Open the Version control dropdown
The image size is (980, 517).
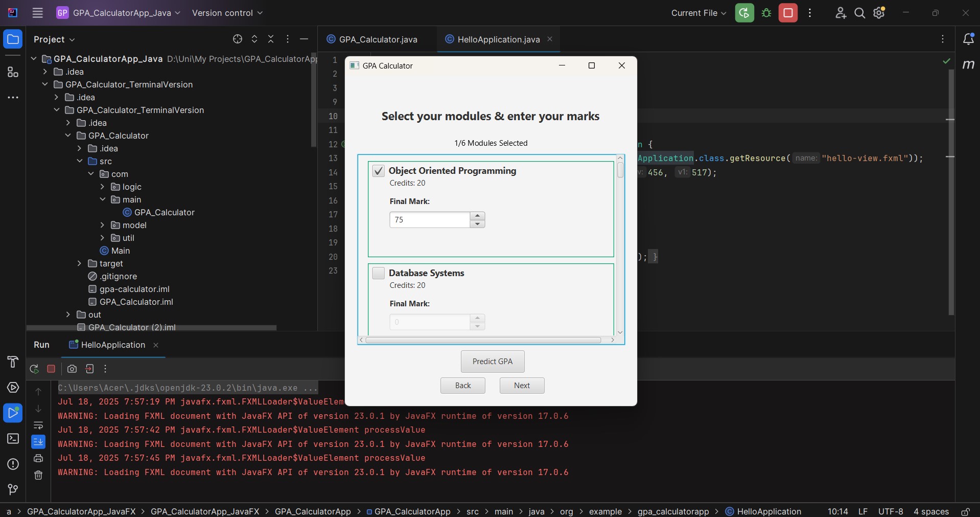tap(227, 13)
